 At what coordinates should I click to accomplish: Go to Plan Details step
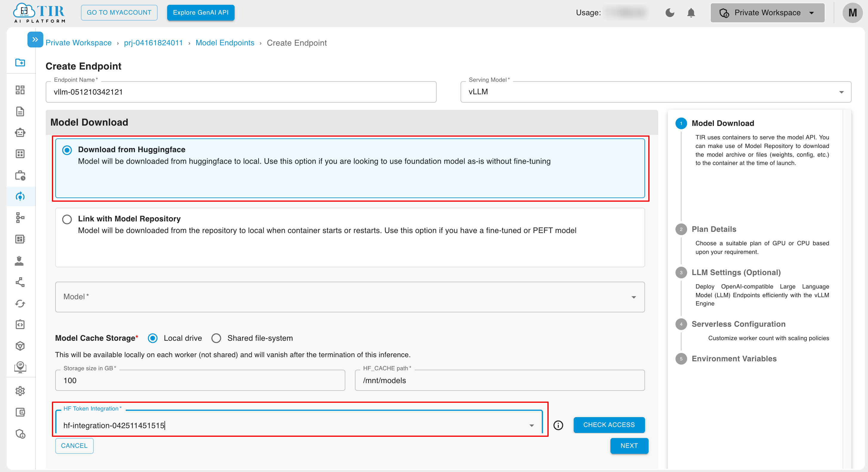point(714,229)
